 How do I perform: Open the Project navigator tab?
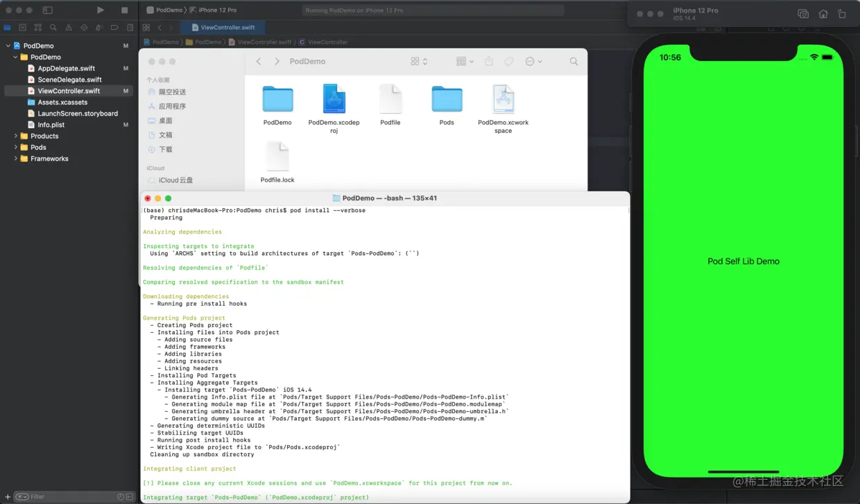click(8, 28)
